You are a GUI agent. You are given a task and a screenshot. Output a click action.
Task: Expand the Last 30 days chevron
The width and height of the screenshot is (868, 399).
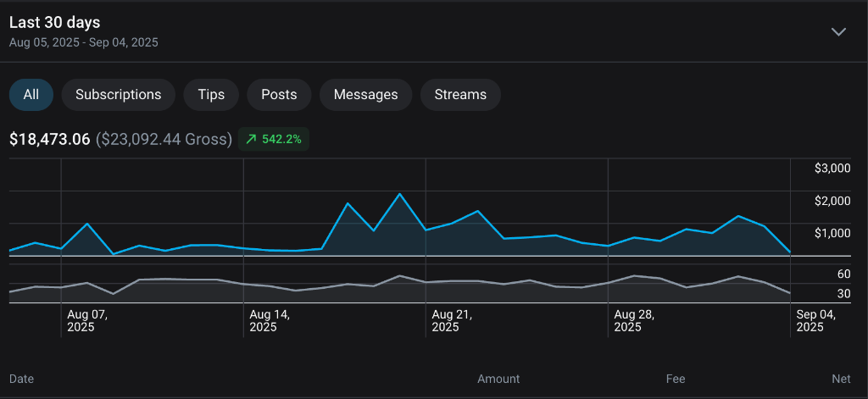point(838,32)
